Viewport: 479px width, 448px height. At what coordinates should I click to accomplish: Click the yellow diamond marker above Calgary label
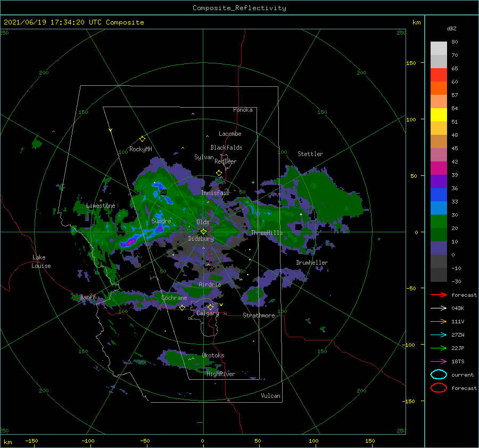click(210, 307)
